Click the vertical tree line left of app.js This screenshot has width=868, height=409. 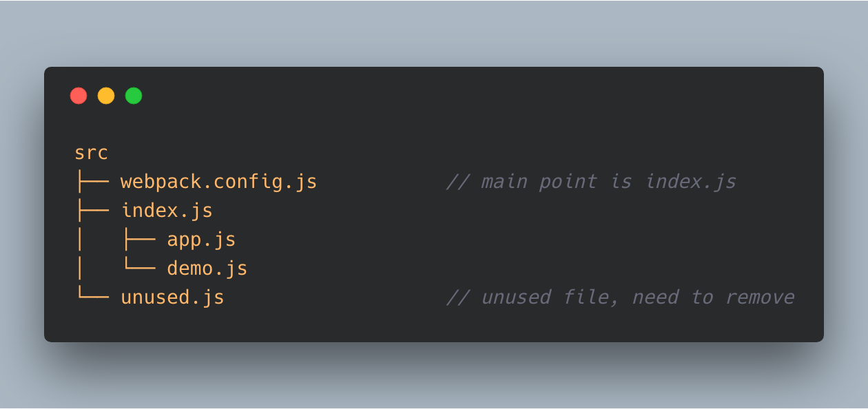[x=80, y=240]
